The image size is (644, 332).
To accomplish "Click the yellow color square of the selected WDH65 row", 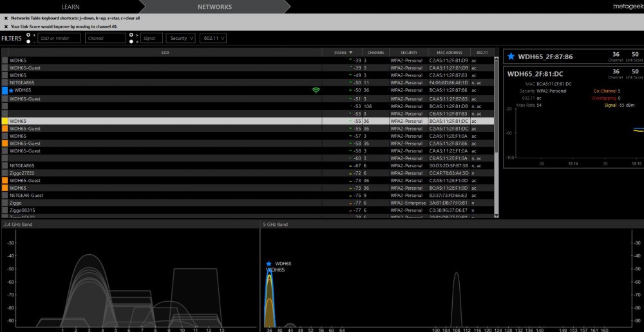I will tap(5, 121).
